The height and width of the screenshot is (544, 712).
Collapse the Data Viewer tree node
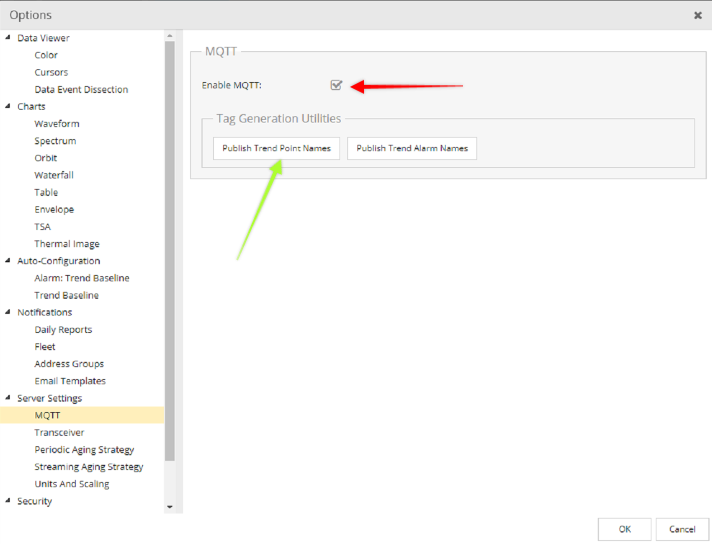pyautogui.click(x=8, y=38)
